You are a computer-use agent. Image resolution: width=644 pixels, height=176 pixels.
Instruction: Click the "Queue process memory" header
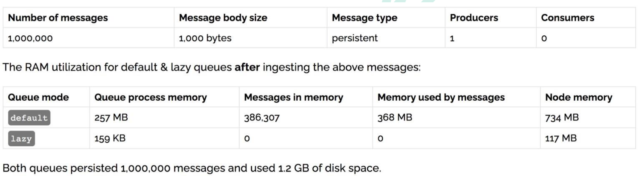click(x=151, y=97)
